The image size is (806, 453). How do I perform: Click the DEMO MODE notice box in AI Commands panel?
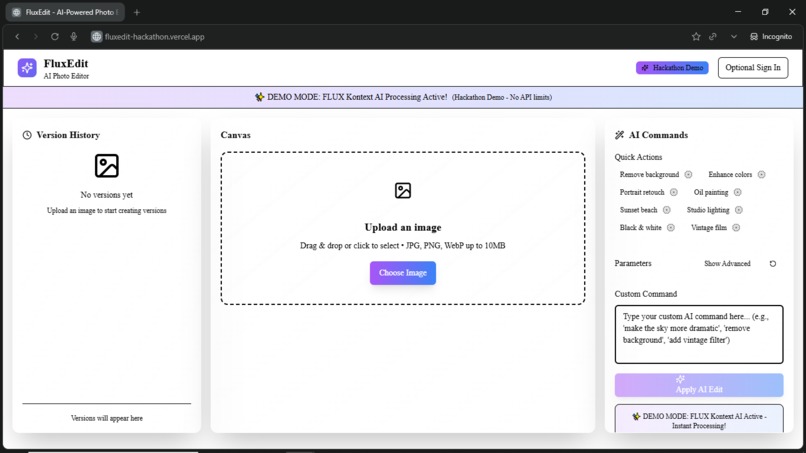[x=699, y=419]
